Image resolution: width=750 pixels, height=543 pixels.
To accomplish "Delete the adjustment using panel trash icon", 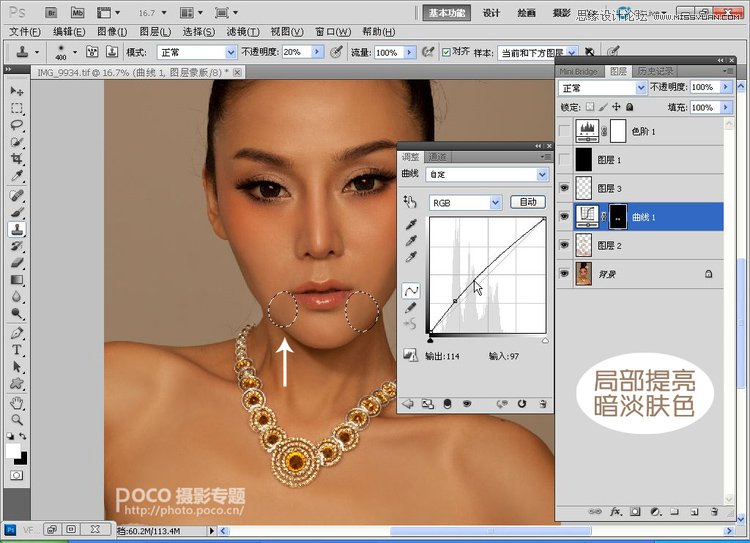I will (543, 404).
